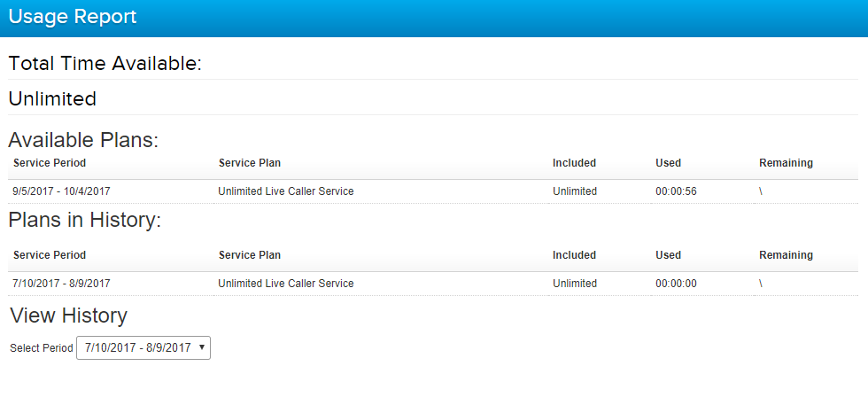The image size is (868, 405).
Task: Select the 9/5/2017 - 10/4/2017 service period cell
Action: (61, 191)
